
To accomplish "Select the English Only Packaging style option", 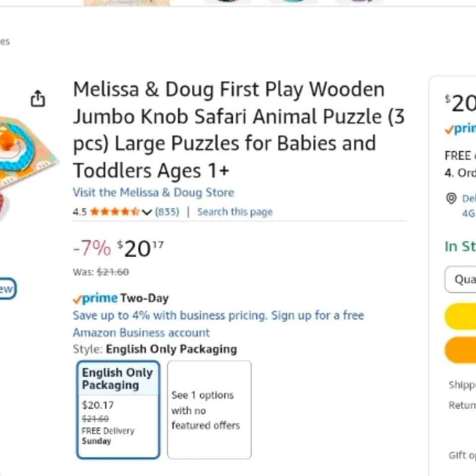I will point(118,410).
